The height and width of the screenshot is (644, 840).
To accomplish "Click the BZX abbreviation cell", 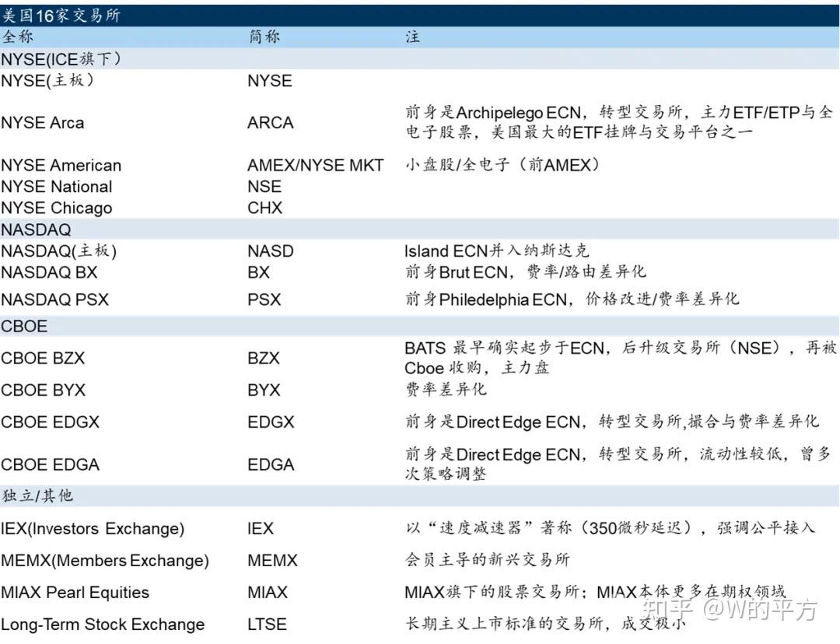I will click(263, 358).
